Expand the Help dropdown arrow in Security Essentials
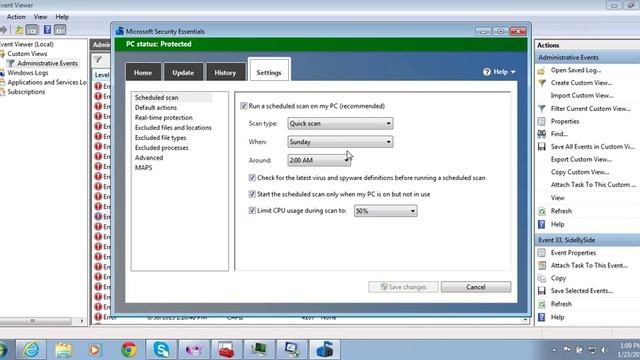 point(513,72)
